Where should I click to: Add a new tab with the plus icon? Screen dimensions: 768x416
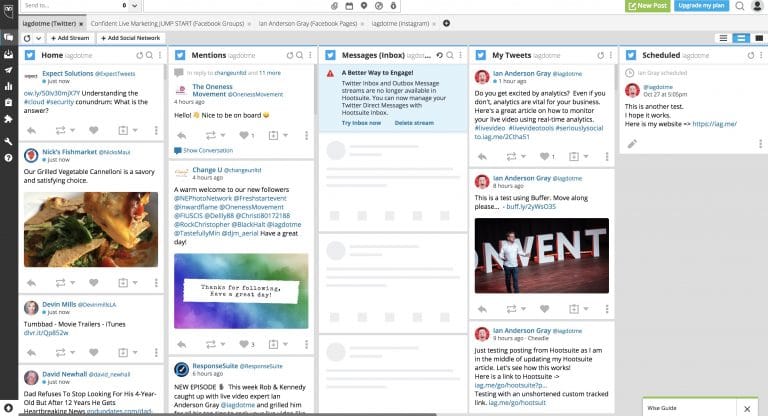447,23
